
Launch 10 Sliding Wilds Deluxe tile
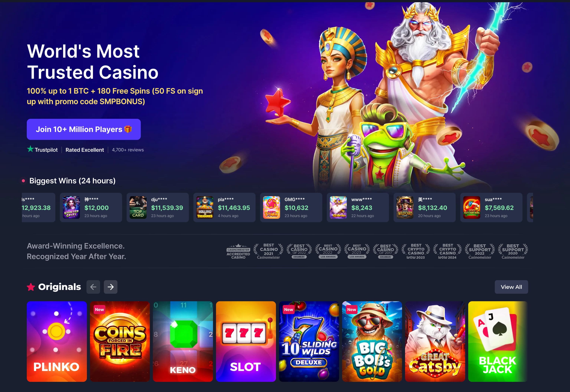click(309, 341)
